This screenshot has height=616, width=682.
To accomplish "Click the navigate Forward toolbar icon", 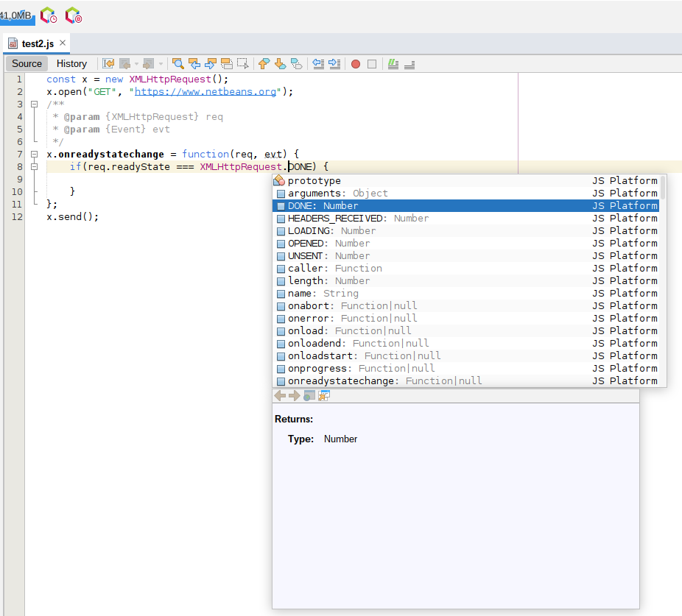I will tap(149, 64).
